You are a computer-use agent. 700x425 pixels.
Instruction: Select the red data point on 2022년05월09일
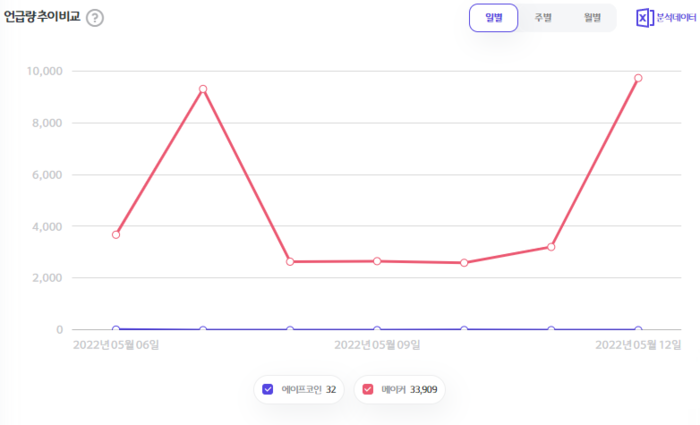pyautogui.click(x=377, y=261)
